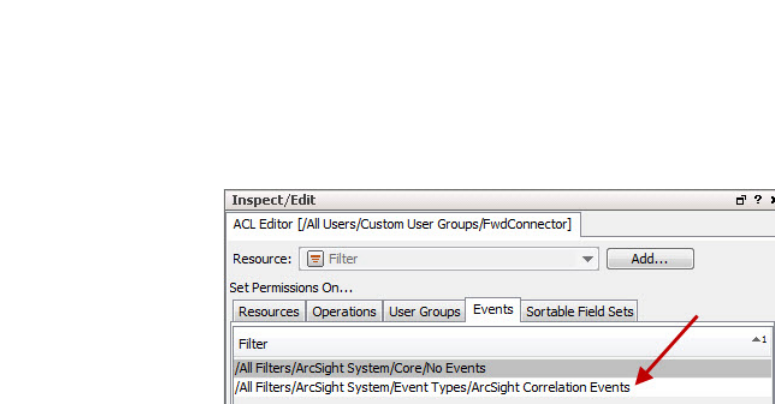Viewport: 775px width, 404px height.
Task: Open the Sortable Field Sets tab
Action: click(579, 312)
